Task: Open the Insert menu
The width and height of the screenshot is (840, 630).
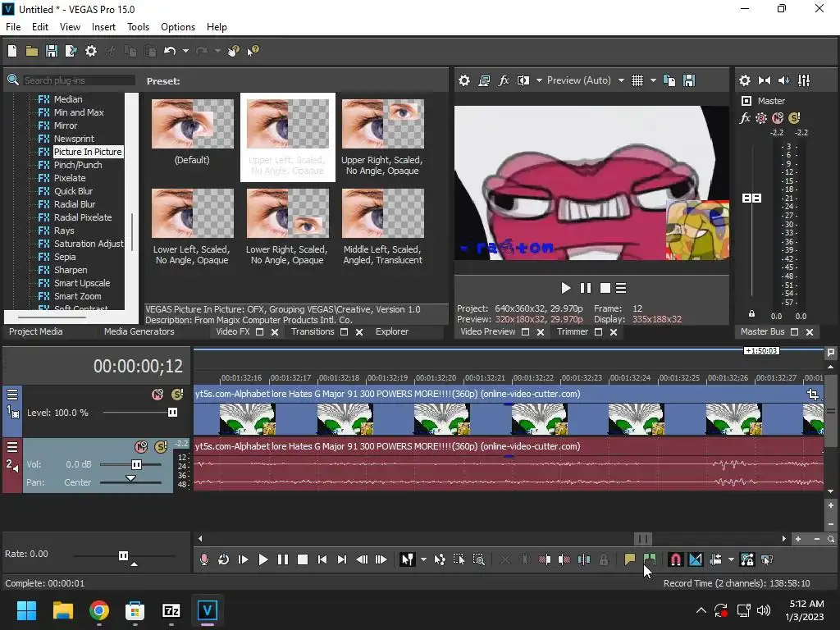Action: [x=103, y=27]
